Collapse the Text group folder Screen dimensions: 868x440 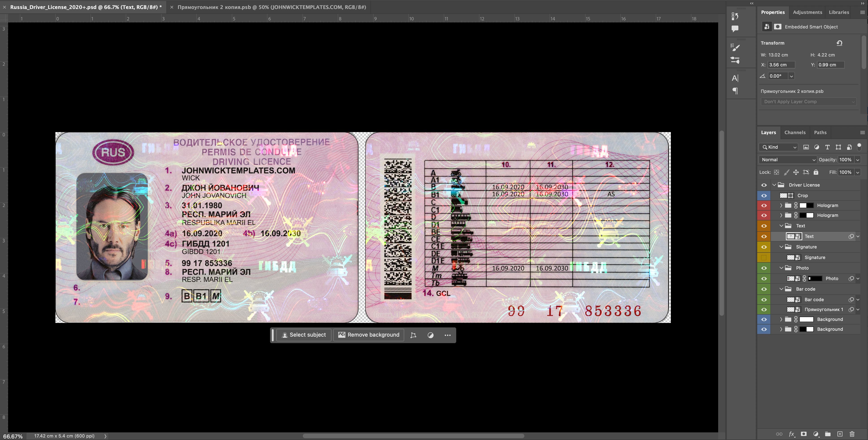pyautogui.click(x=781, y=226)
